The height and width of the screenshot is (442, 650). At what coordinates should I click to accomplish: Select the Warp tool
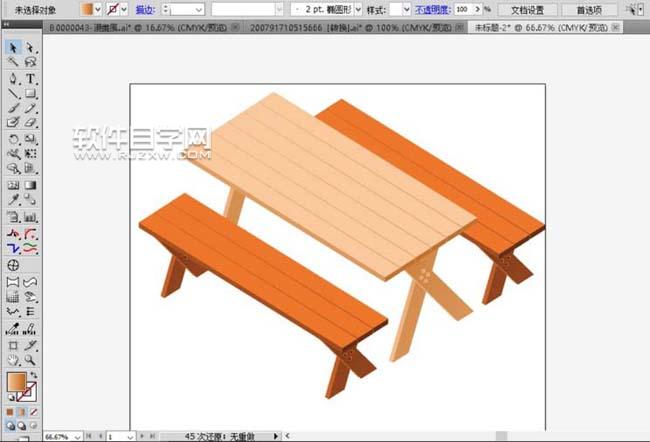(x=13, y=154)
